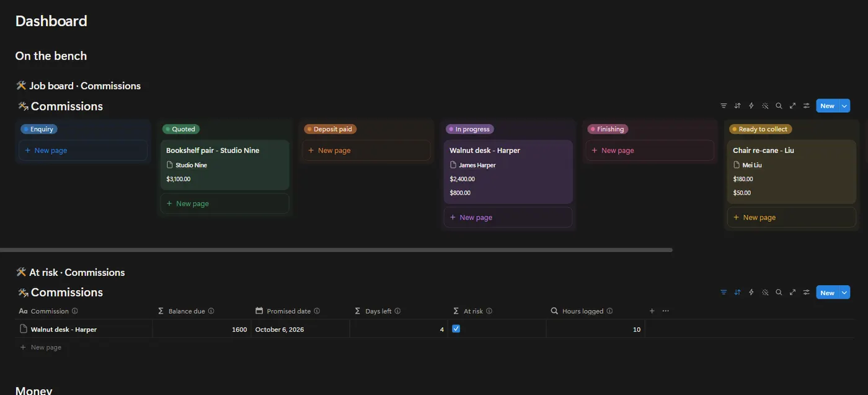Uncheck At risk checkbox for Walnut desk - Harper

456,329
